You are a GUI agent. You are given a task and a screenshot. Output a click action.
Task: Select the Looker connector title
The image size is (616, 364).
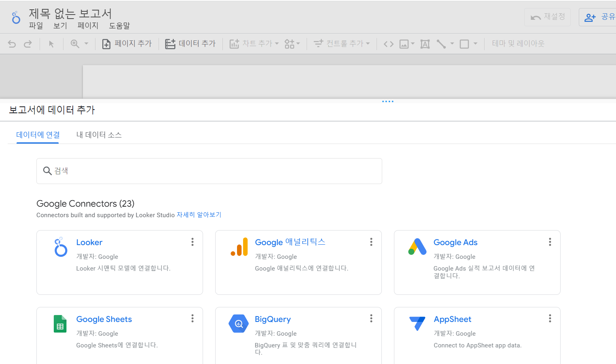[x=89, y=242]
